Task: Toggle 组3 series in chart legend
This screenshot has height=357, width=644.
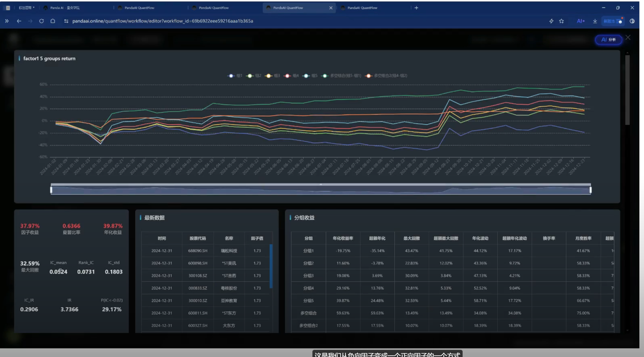Action: 273,75
